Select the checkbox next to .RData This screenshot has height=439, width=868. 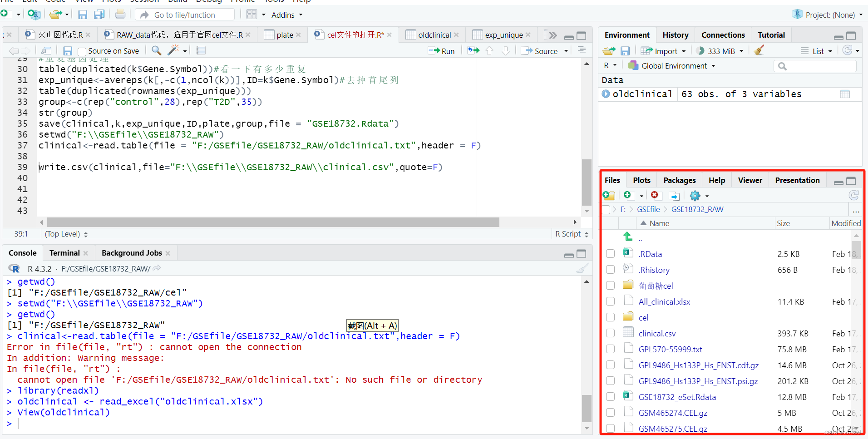point(610,253)
